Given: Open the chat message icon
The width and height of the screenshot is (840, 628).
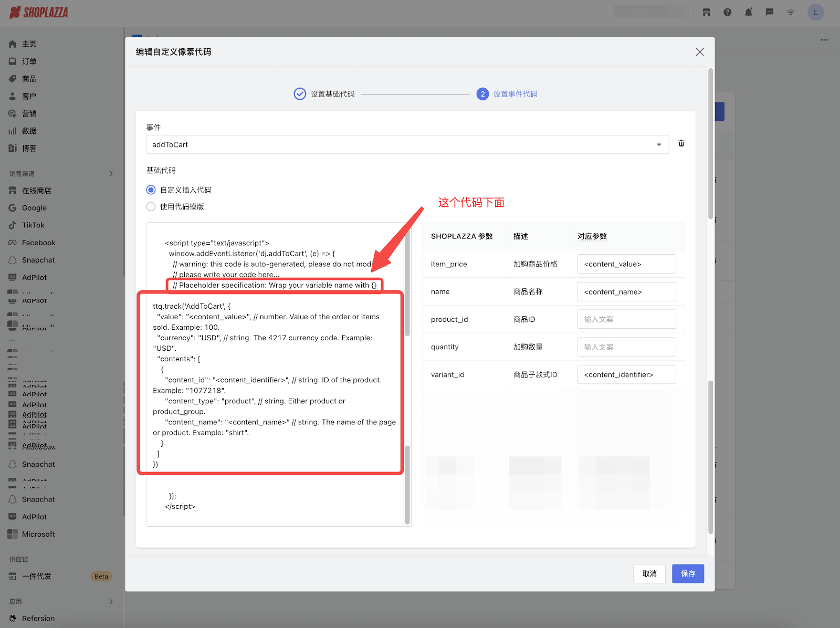Looking at the screenshot, I should coord(770,12).
